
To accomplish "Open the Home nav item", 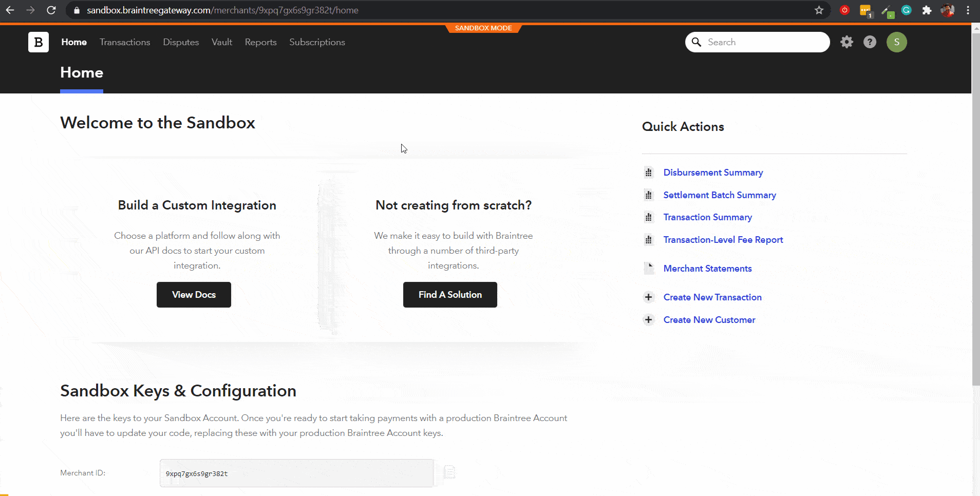I will point(74,42).
